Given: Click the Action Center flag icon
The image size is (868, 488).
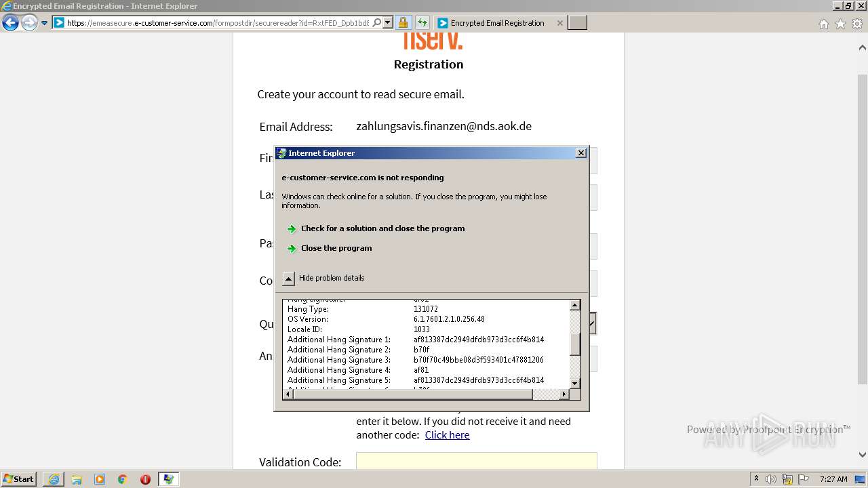Looking at the screenshot, I should pyautogui.click(x=803, y=479).
